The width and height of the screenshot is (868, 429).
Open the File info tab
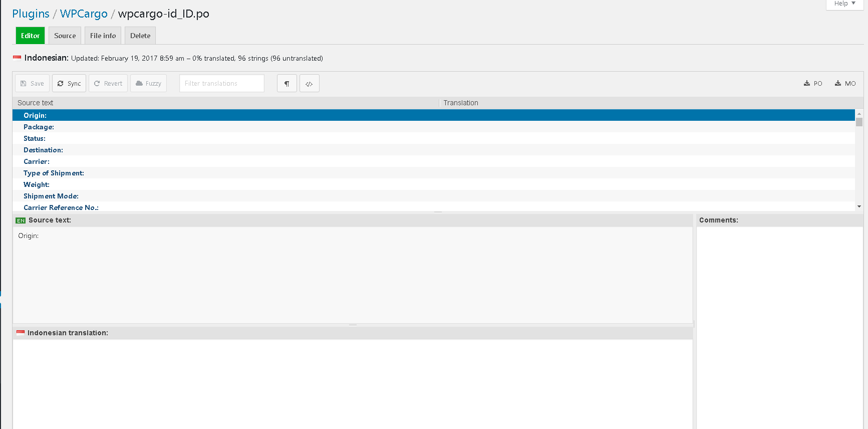pyautogui.click(x=103, y=36)
